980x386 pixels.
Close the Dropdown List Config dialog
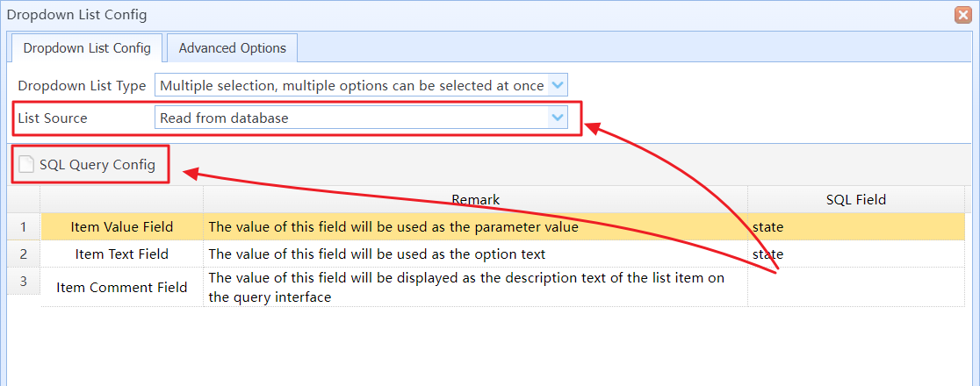[963, 15]
